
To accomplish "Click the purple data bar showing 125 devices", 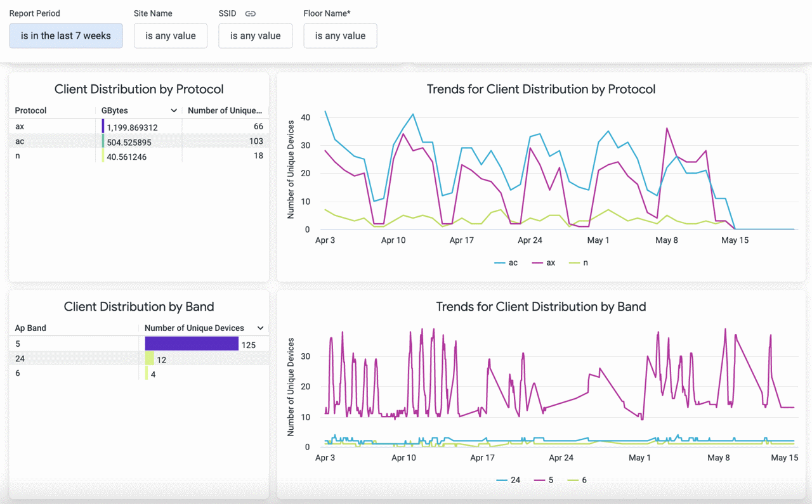I will coord(191,343).
